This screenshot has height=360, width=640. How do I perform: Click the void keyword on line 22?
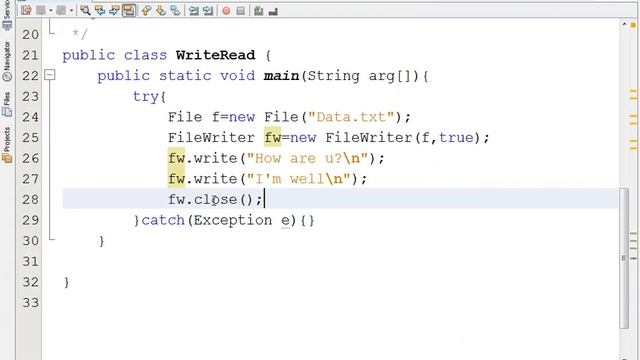(x=238, y=76)
